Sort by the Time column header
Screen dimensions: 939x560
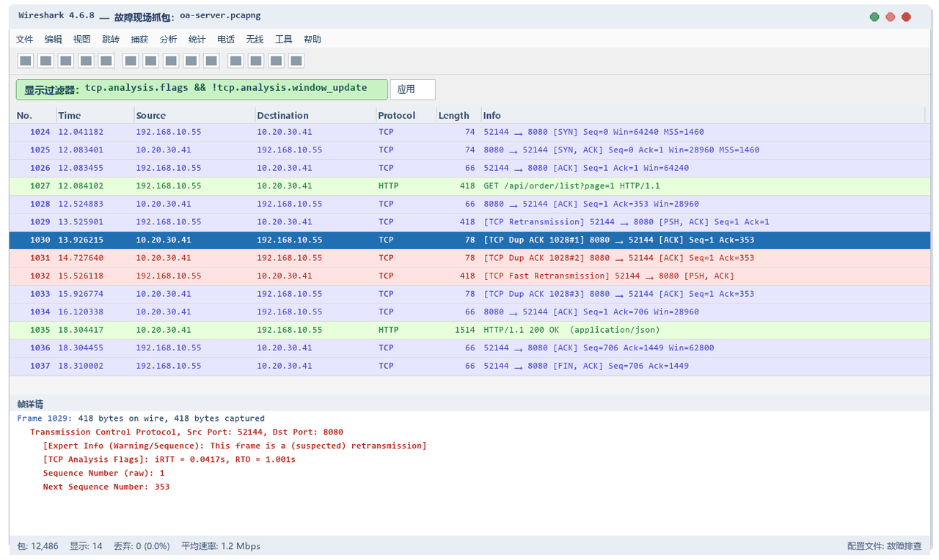coord(70,115)
